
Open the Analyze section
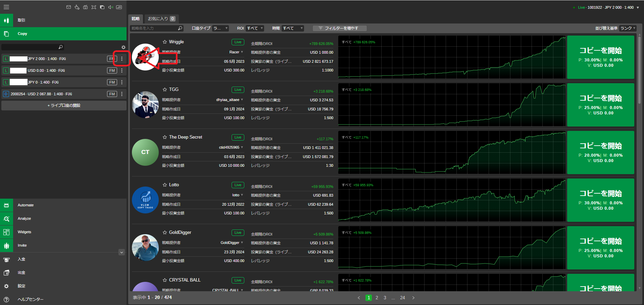point(63,218)
